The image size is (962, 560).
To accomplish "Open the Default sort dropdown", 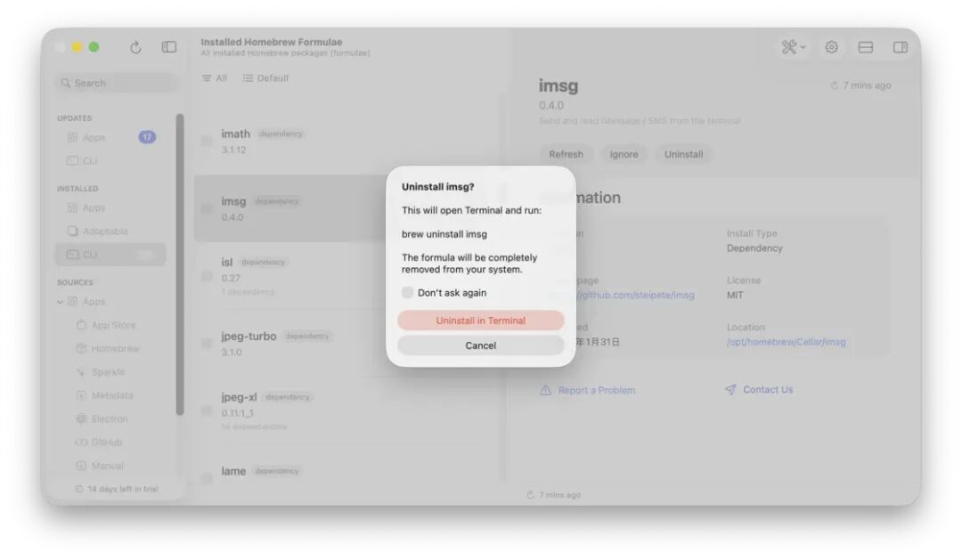I will [x=265, y=77].
